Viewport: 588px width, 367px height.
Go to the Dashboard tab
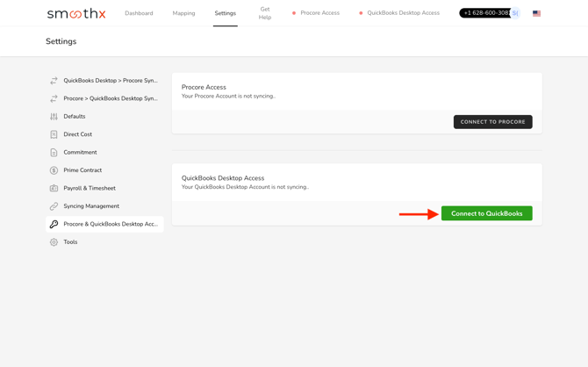click(x=139, y=13)
